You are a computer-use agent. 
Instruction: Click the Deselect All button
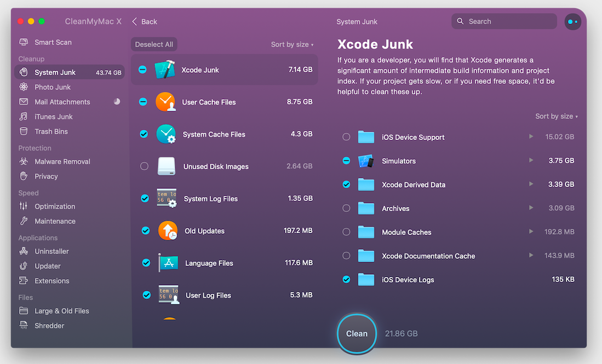pyautogui.click(x=154, y=44)
